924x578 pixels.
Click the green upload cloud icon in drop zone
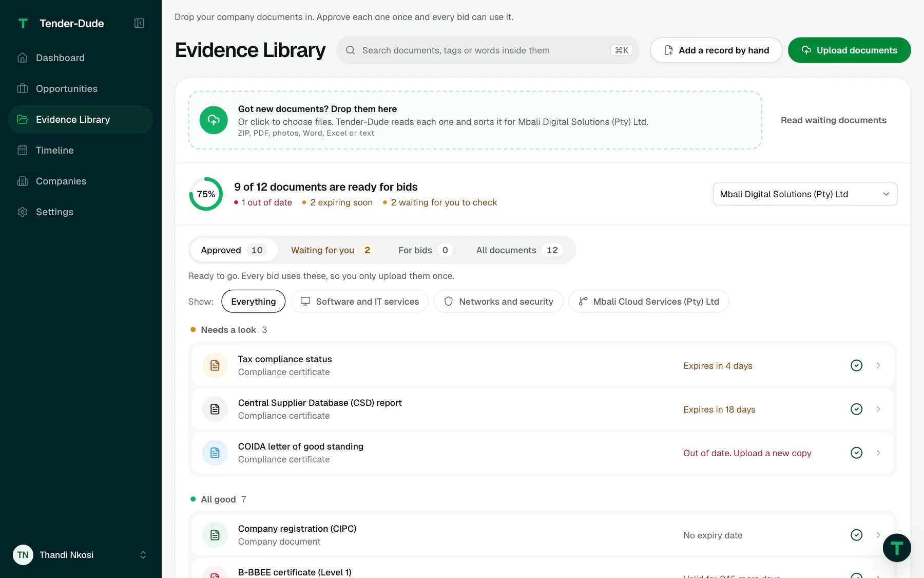(214, 120)
